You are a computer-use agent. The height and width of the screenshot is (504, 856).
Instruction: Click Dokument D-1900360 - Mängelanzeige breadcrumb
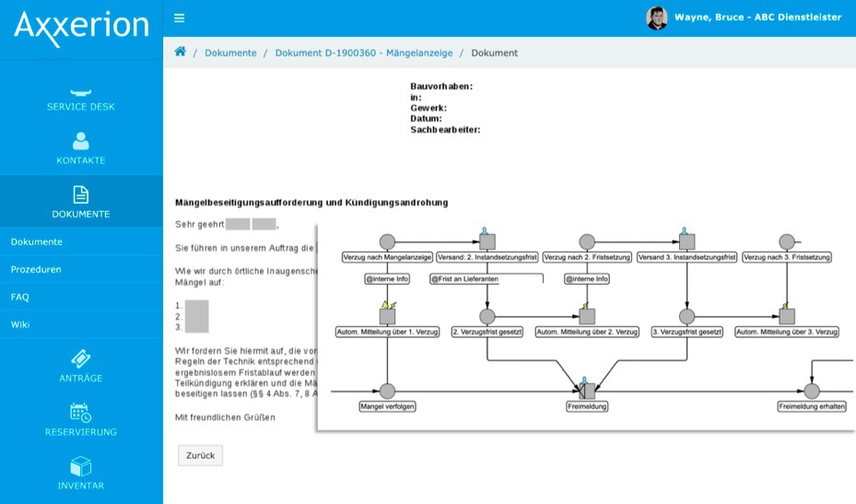tap(364, 53)
